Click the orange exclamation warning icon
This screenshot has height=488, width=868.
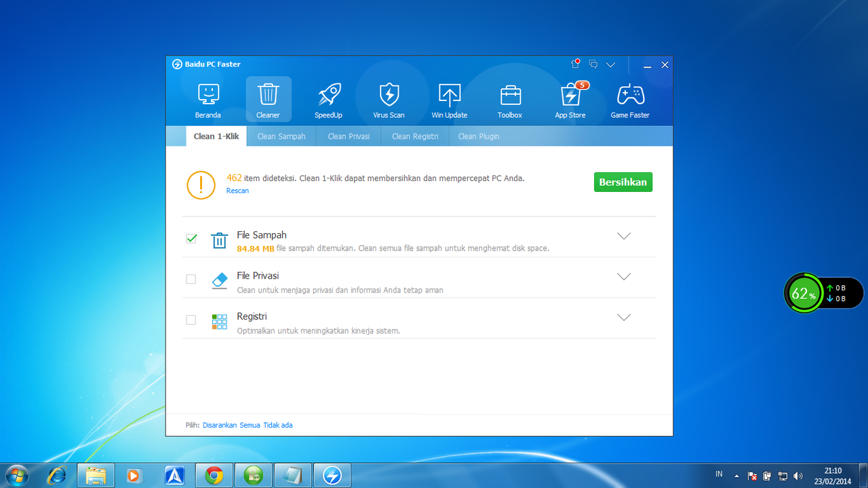coord(201,184)
